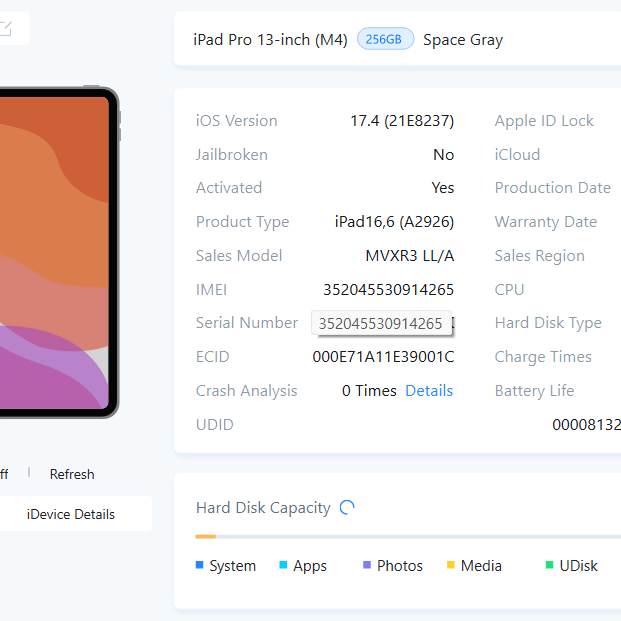Click the purple Photos legend swatch
Viewport: 621px width, 621px height.
367,565
